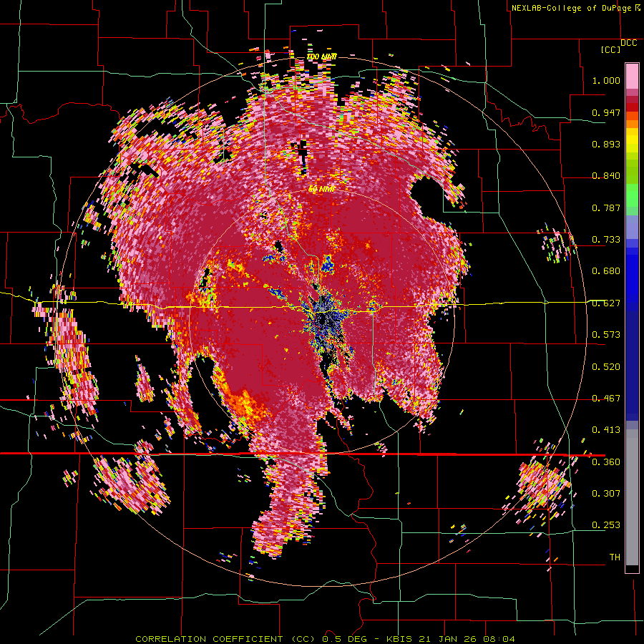The height and width of the screenshot is (644, 644).
Task: Pick the yellow segment of the color bar
Action: point(632,140)
